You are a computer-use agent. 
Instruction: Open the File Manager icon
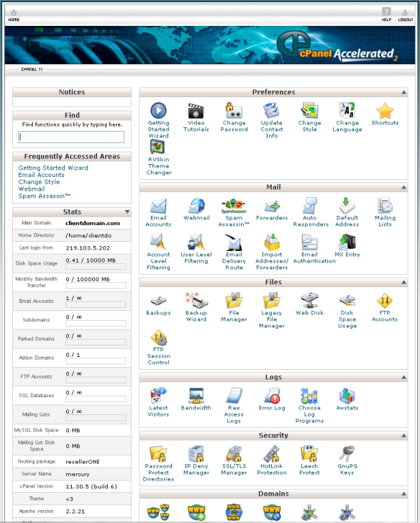234,300
